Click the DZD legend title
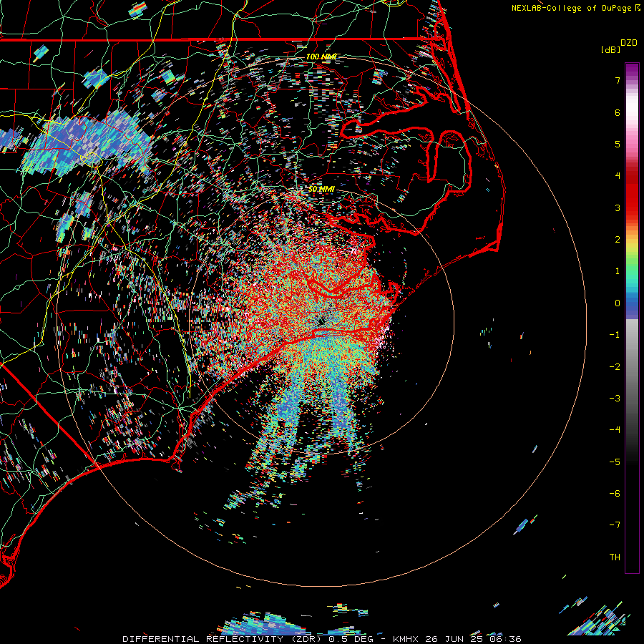644x644 pixels. tap(629, 43)
